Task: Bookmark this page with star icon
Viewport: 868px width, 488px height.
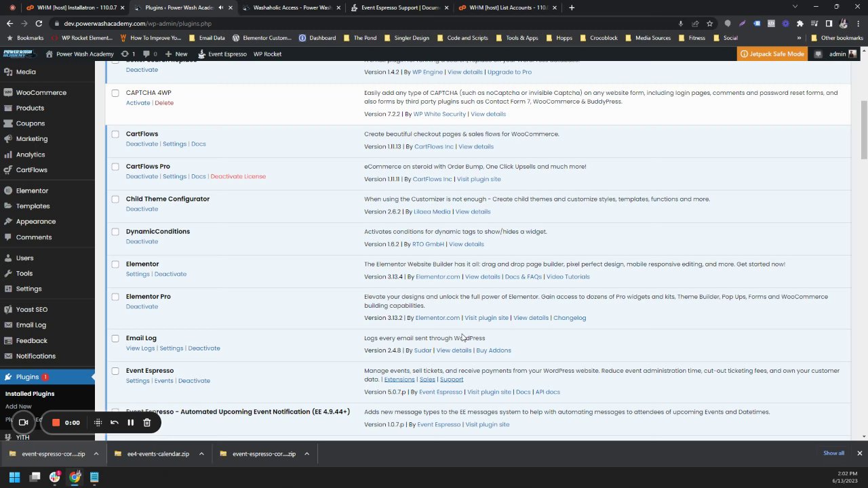Action: coord(709,23)
